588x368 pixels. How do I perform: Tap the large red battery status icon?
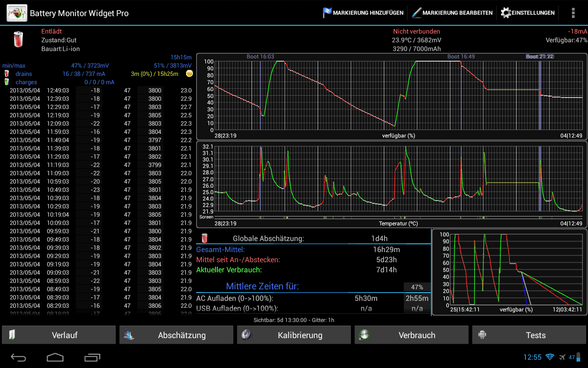(x=17, y=39)
